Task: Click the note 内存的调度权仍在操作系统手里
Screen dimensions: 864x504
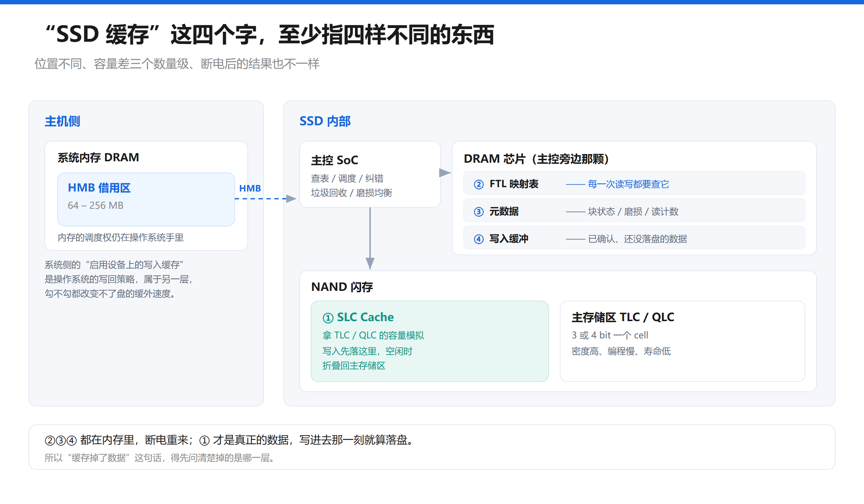Action: tap(121, 238)
